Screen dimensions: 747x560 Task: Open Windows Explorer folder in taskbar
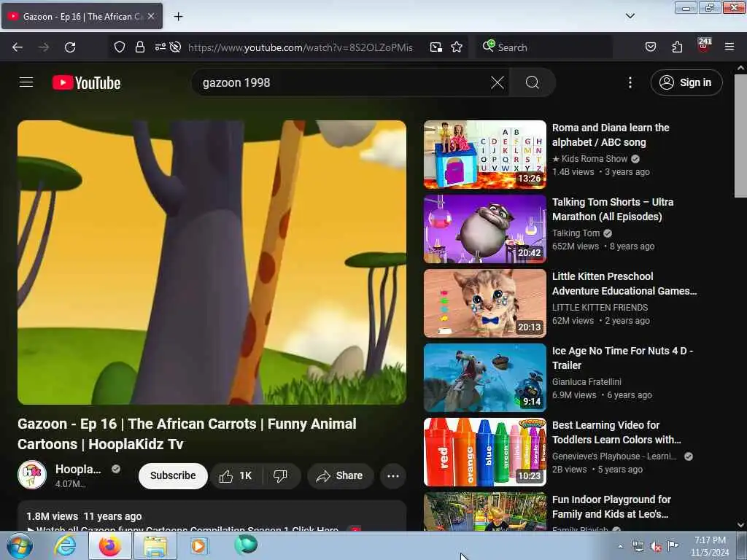click(x=155, y=545)
